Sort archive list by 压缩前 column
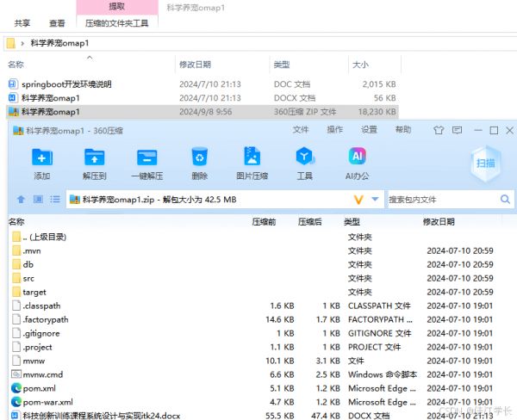The height and width of the screenshot is (420, 517). 264,222
